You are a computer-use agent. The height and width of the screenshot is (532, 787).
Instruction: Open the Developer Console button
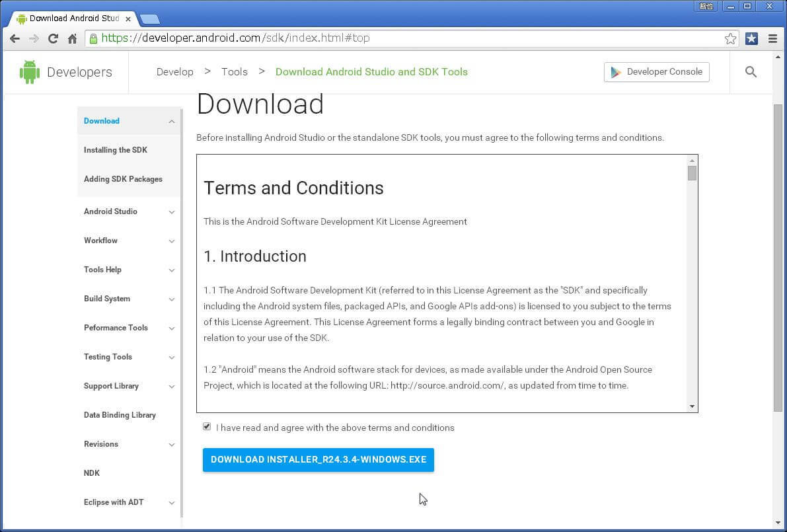pyautogui.click(x=656, y=72)
